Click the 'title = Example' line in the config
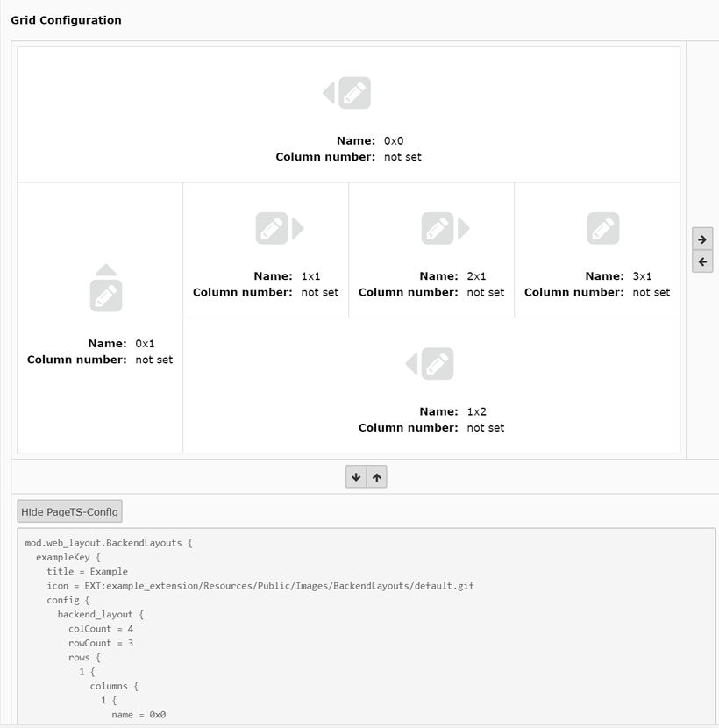 coord(87,571)
